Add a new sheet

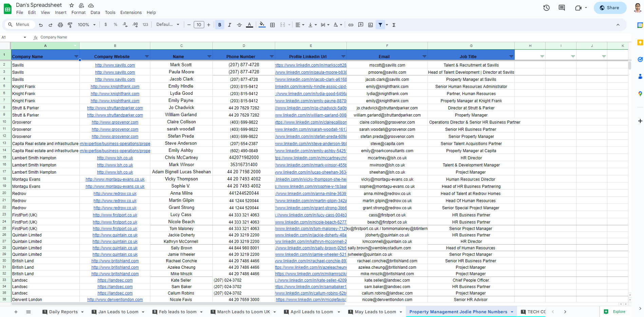click(16, 312)
